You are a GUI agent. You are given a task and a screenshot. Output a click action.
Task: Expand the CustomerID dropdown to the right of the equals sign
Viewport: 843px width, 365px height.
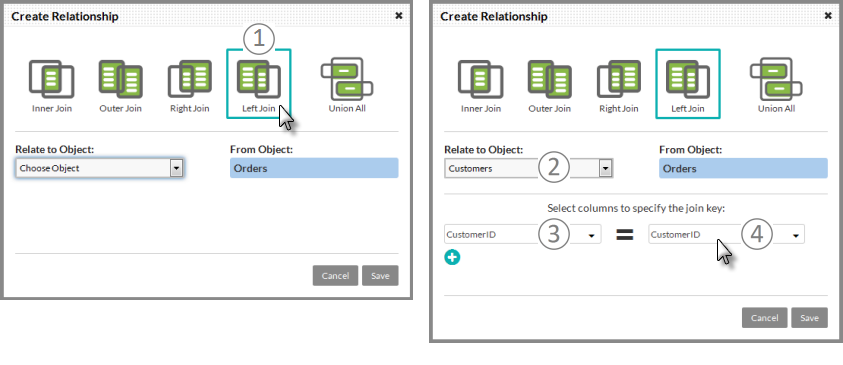[x=726, y=235]
